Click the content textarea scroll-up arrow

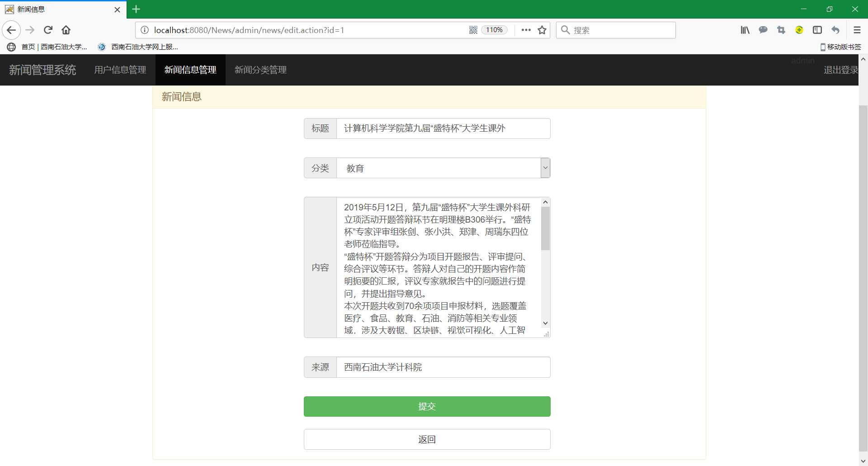pos(545,202)
